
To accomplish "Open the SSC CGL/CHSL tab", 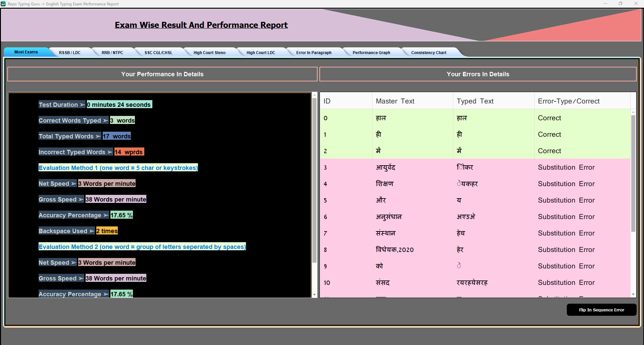I will [x=158, y=53].
